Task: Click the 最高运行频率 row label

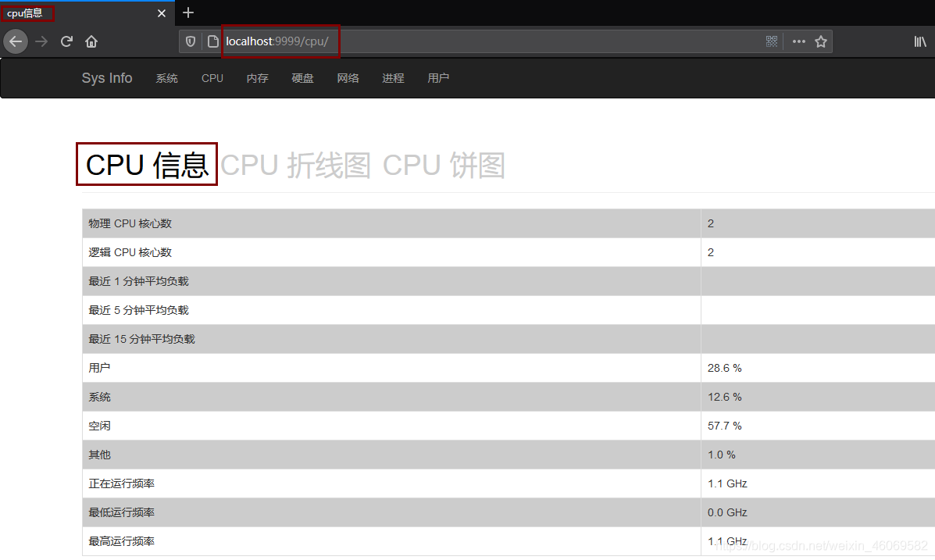Action: [x=122, y=541]
